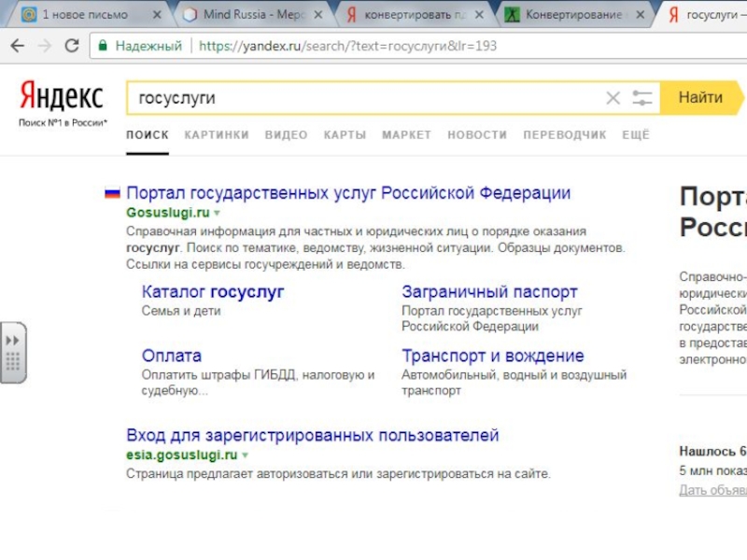Click the search field containing госуслуги
The height and width of the screenshot is (560, 747).
pyautogui.click(x=364, y=98)
